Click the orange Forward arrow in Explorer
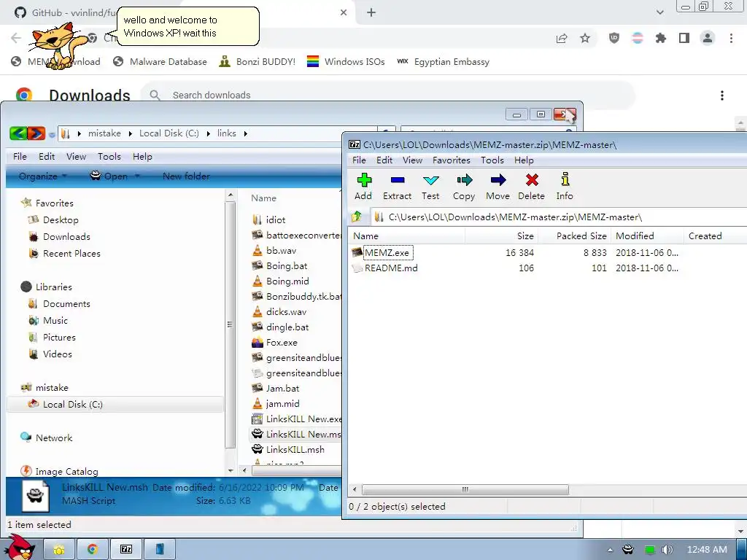This screenshot has height=560, width=747. click(36, 133)
